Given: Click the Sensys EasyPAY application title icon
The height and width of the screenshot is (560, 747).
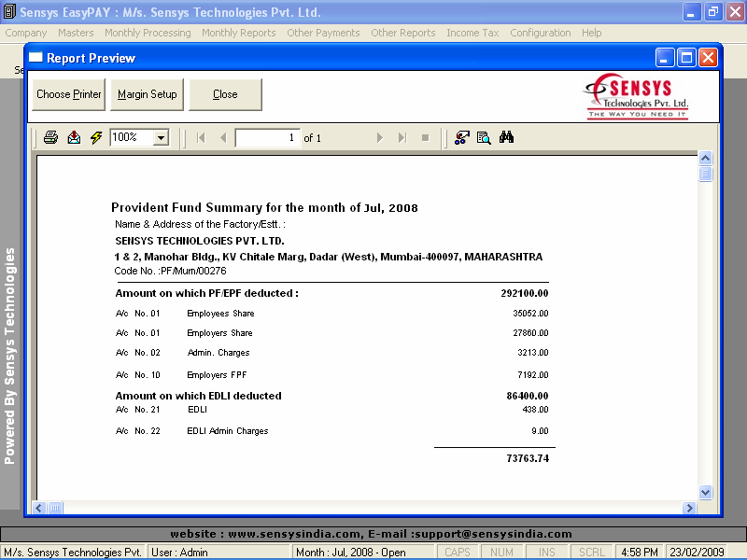Looking at the screenshot, I should 9,12.
